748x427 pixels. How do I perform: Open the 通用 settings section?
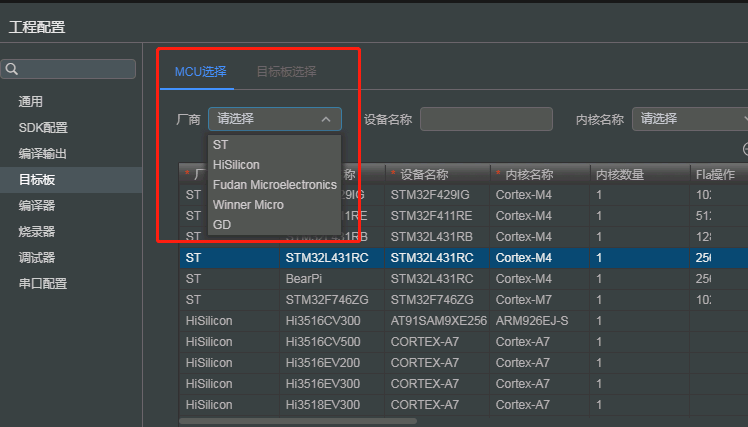[31, 102]
